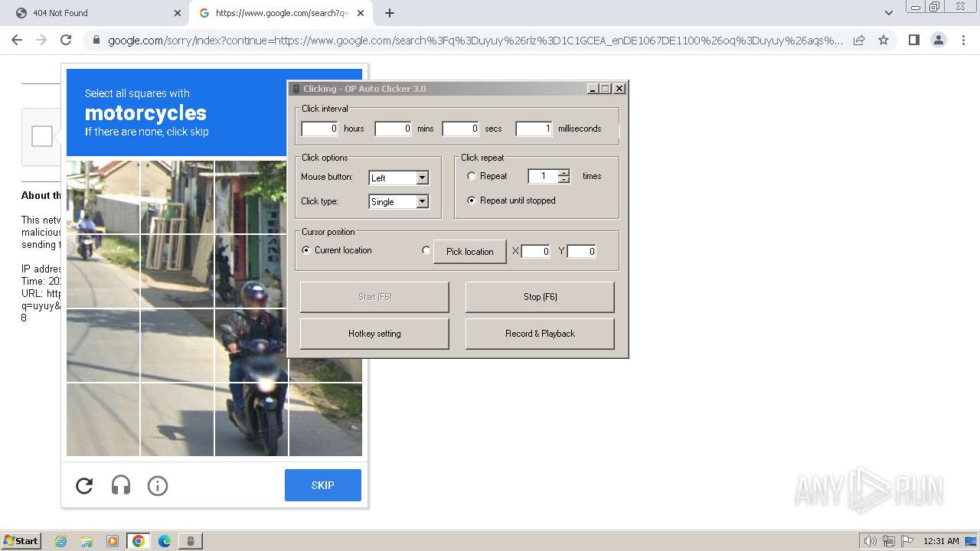Screen dimensions: 980x551
Task: Open Chrome profile avatar menu
Action: tap(938, 40)
